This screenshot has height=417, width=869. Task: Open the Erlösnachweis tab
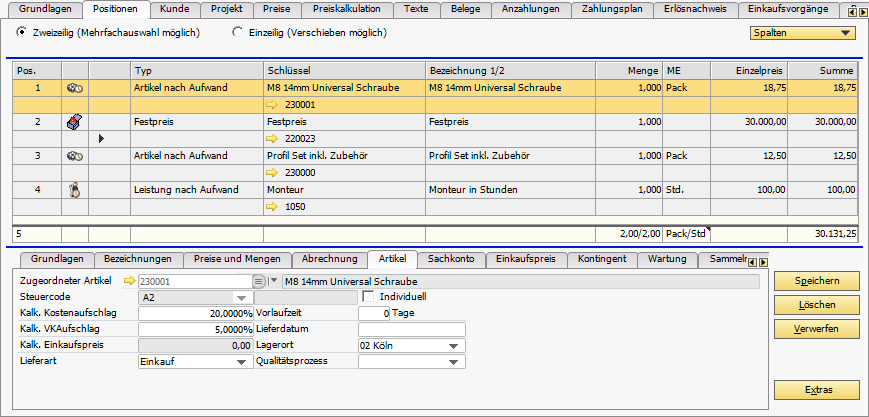tap(696, 9)
